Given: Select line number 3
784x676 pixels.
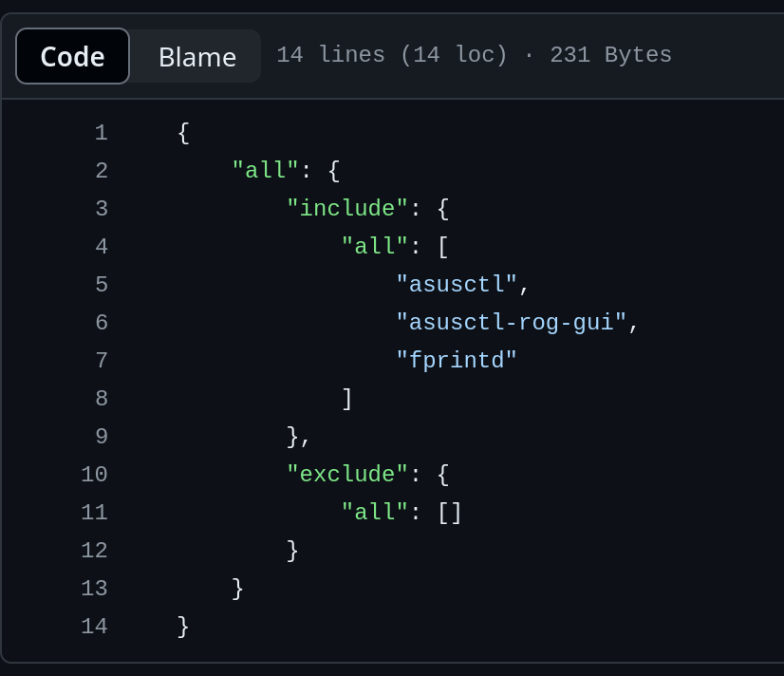Looking at the screenshot, I should click(101, 209).
